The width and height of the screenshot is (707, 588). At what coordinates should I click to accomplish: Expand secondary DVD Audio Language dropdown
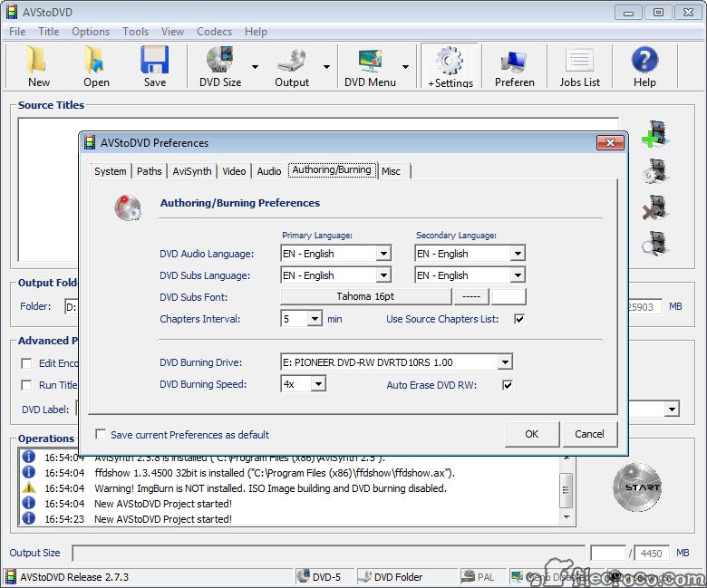(x=518, y=253)
